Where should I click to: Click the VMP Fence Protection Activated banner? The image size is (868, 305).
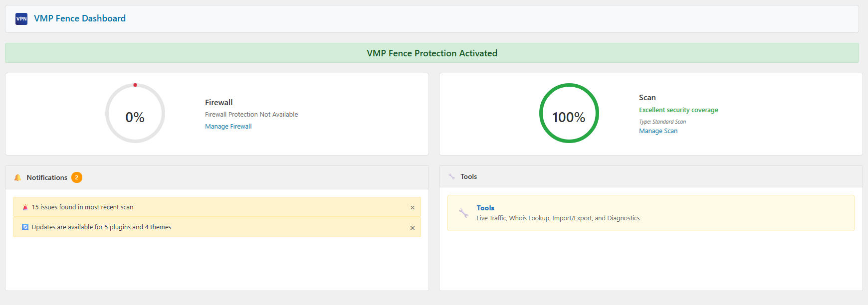[432, 53]
